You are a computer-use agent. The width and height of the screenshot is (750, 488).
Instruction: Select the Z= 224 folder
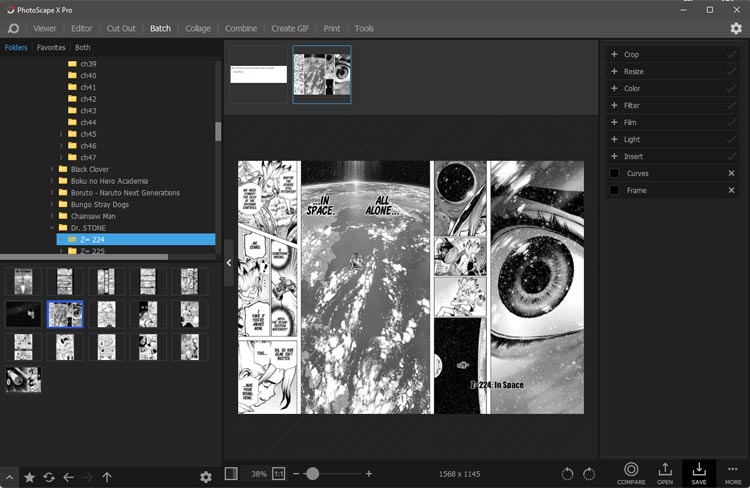pos(136,239)
